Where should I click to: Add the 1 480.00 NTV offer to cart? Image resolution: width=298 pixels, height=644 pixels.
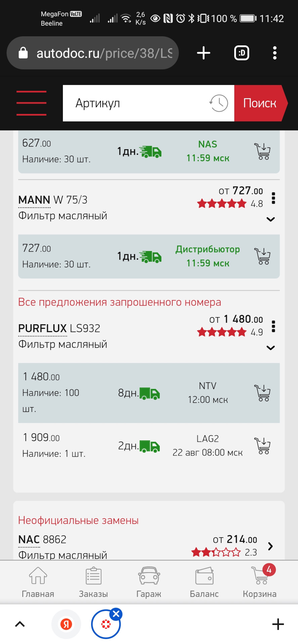(x=262, y=393)
